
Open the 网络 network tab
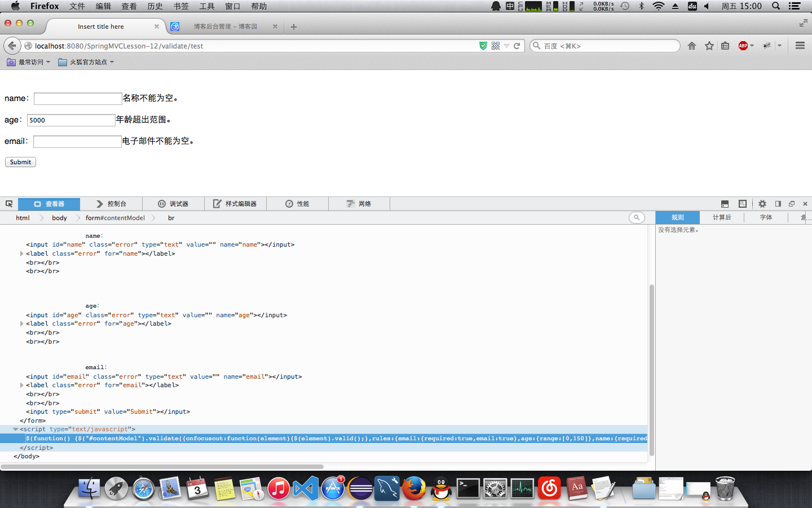(359, 204)
